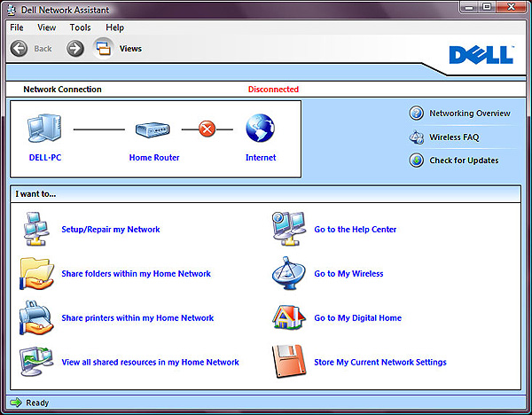Open Share folders within my Home Network

tap(136, 273)
